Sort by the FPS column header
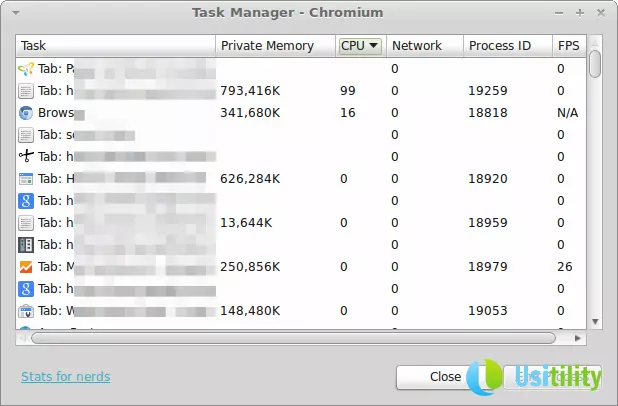Screen dimensions: 618x406 coord(567,46)
